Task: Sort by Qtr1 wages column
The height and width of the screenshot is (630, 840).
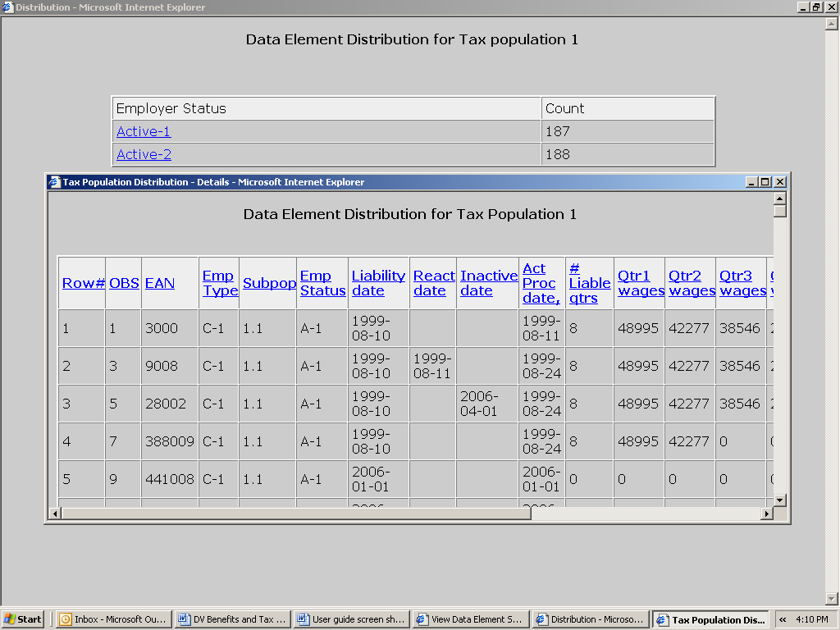Action: coord(640,283)
